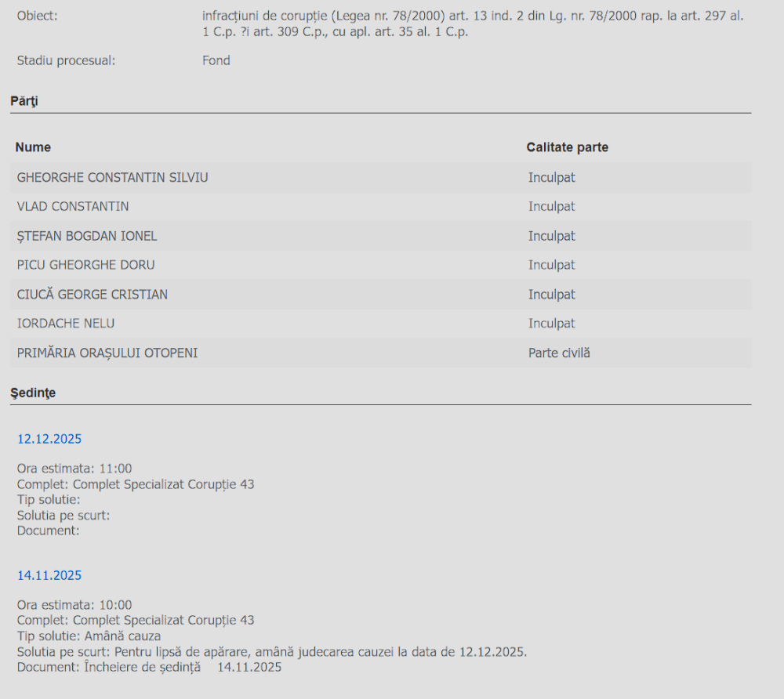Open the 12.12.2025 hearing date link
The height and width of the screenshot is (699, 784).
[49, 439]
